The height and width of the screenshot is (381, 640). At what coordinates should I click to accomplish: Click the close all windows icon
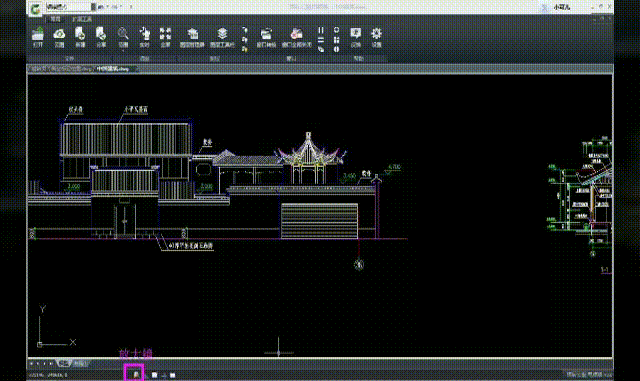(x=297, y=33)
